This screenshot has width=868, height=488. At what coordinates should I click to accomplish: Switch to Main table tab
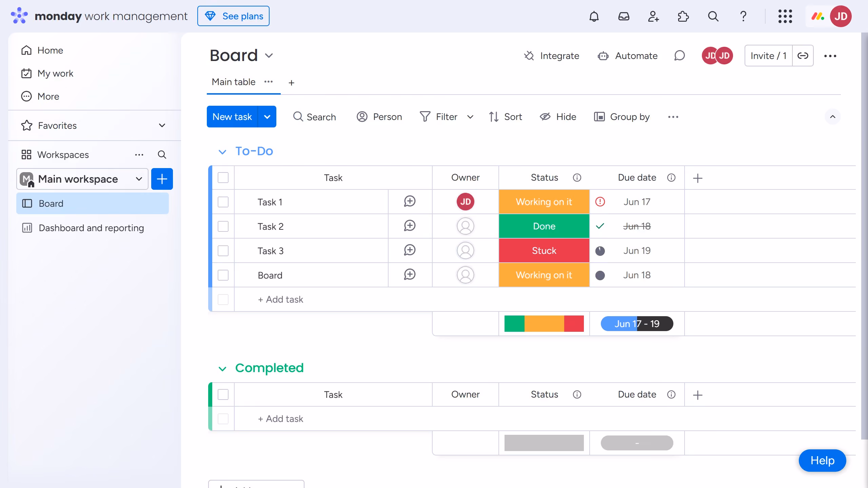pos(233,82)
